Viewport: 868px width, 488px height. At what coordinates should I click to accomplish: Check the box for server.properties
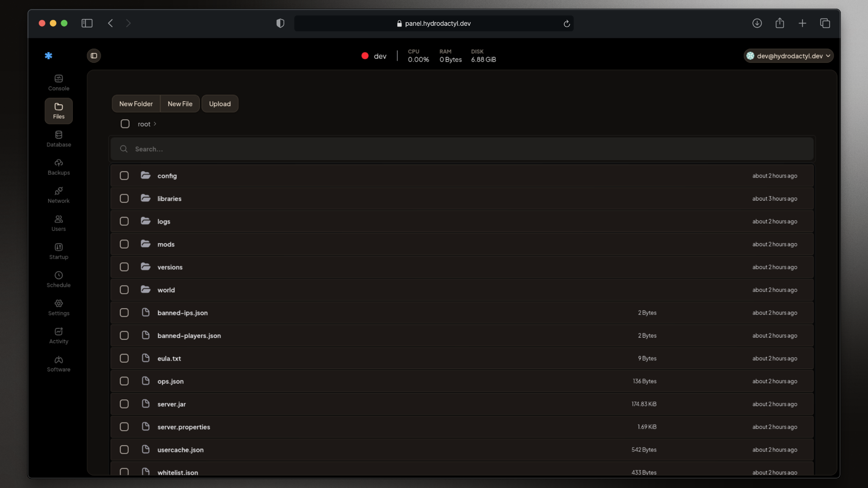[x=124, y=427]
